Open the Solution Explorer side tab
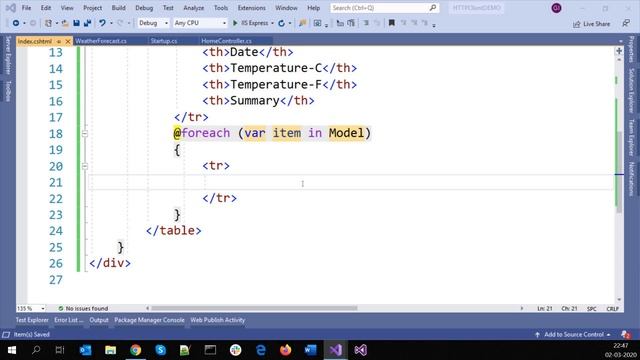The image size is (640, 360). coord(631,91)
